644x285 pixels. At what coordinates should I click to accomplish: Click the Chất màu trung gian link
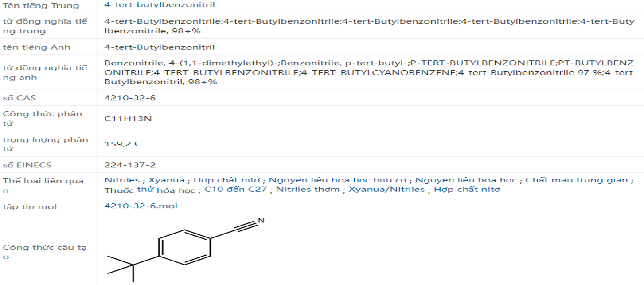point(577,180)
